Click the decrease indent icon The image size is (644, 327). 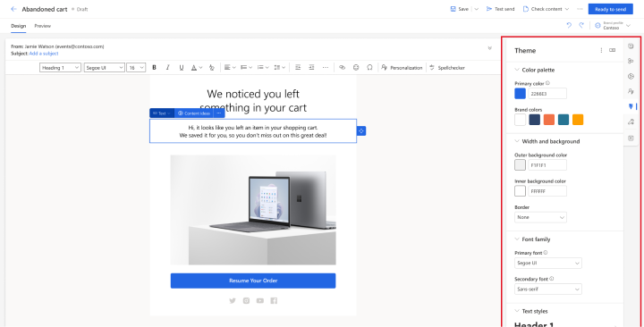(298, 68)
